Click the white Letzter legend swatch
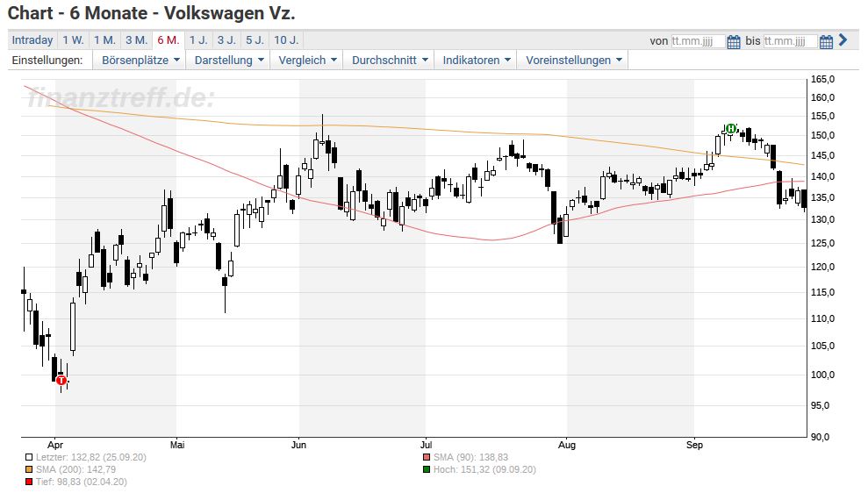 pos(29,458)
